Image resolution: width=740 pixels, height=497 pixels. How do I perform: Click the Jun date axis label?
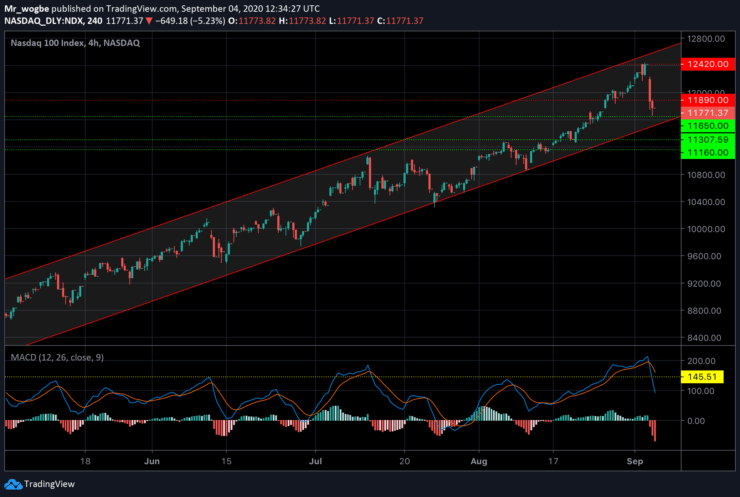151,461
